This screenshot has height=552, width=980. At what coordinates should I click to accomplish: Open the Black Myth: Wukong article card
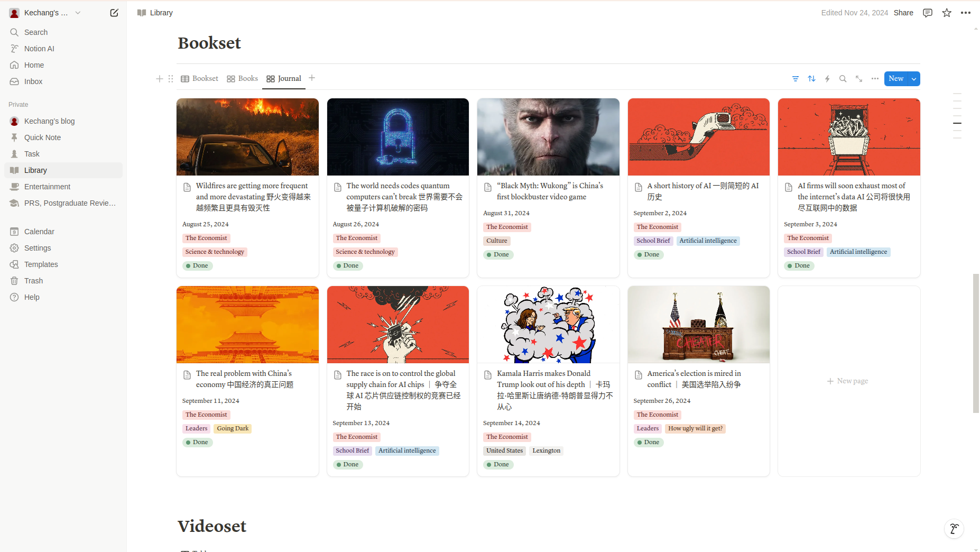click(548, 191)
